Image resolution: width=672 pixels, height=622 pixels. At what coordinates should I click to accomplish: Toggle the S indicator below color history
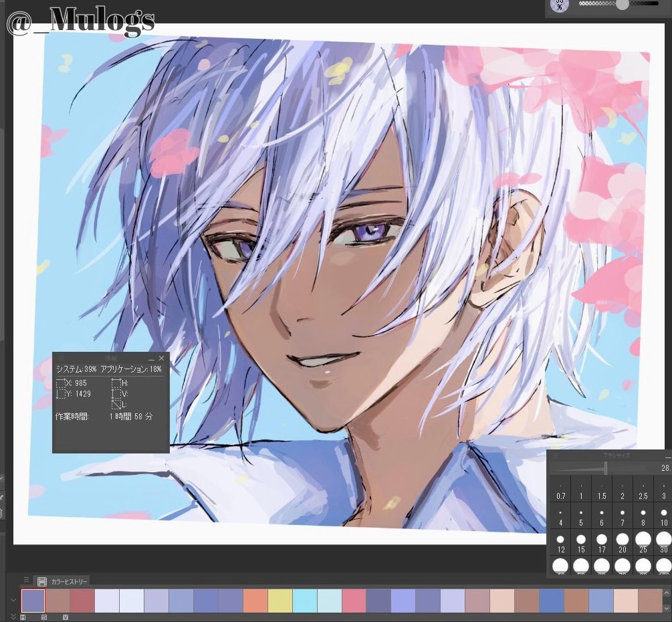43,617
